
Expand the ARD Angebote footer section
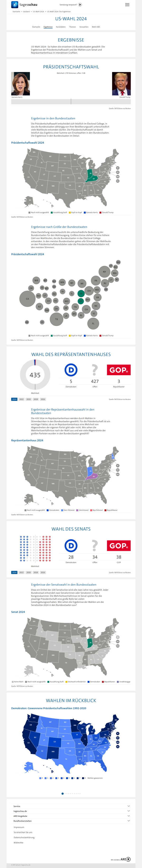tap(129, 816)
